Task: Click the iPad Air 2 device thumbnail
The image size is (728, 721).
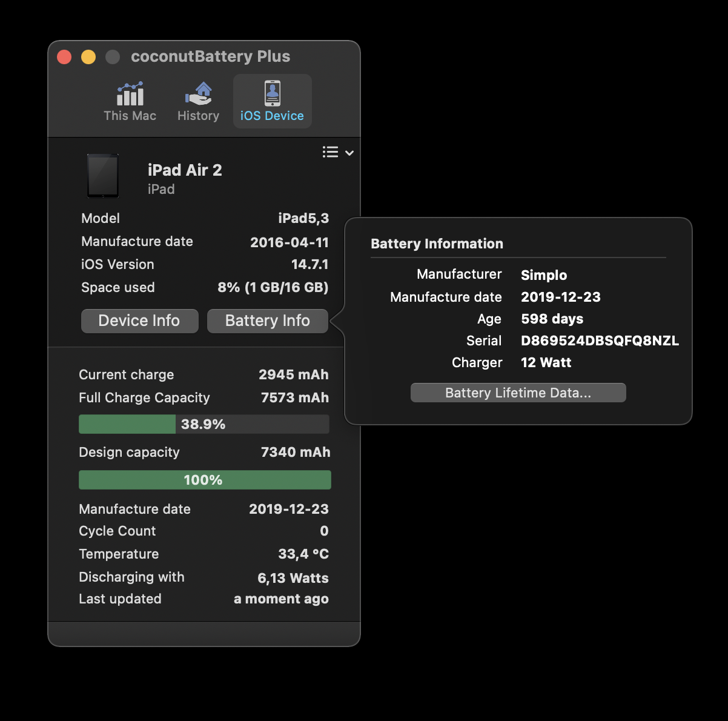Action: (x=103, y=176)
